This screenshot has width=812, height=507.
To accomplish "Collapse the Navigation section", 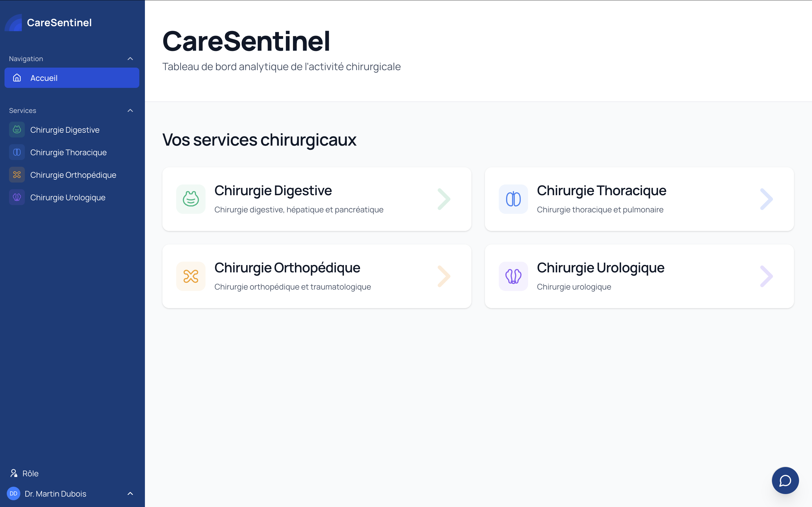I will (130, 58).
